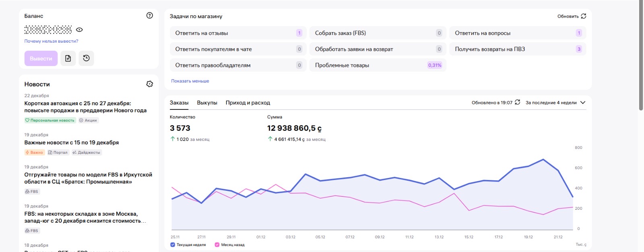The width and height of the screenshot is (644, 252).
Task: Open the Проблемные товары task
Action: click(378, 65)
